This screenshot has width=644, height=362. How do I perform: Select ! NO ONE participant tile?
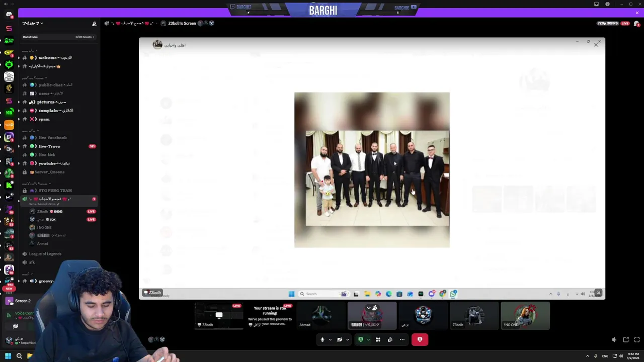pyautogui.click(x=525, y=316)
